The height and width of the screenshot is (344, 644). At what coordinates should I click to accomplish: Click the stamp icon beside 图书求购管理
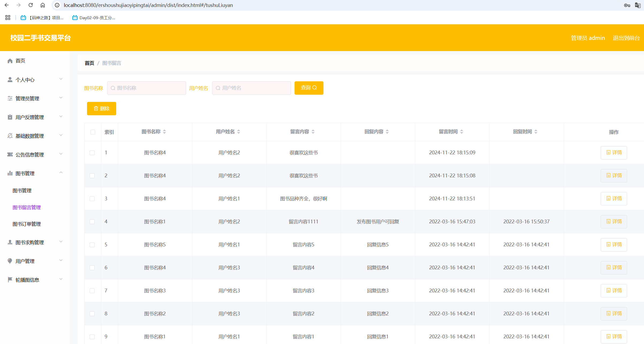pos(10,242)
